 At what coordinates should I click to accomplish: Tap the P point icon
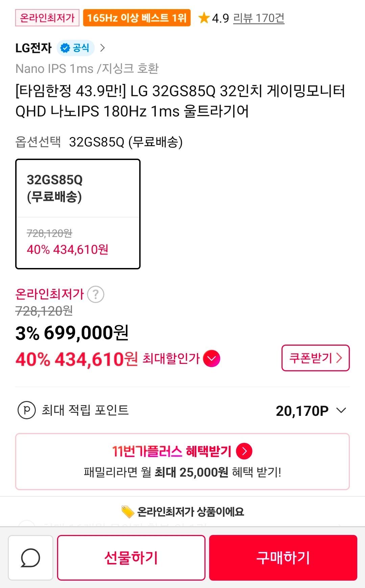click(27, 410)
